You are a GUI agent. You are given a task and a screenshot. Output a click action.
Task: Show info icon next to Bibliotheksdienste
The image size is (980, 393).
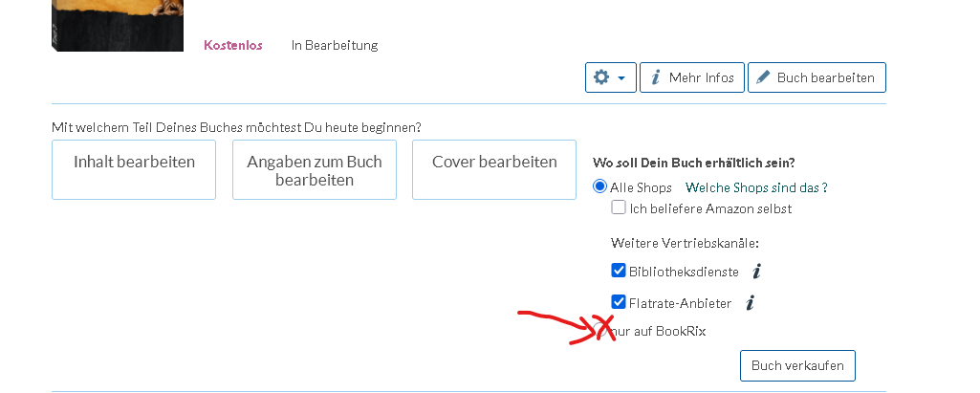tap(757, 272)
